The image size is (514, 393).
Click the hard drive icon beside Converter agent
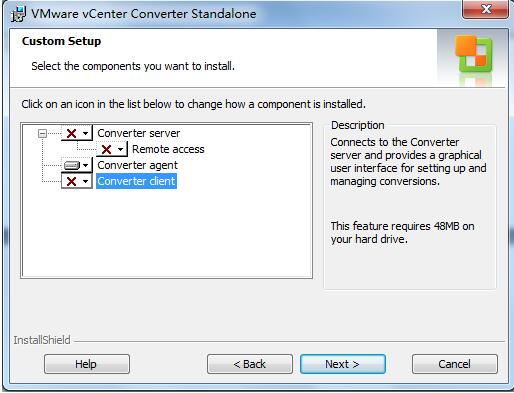pyautogui.click(x=72, y=165)
